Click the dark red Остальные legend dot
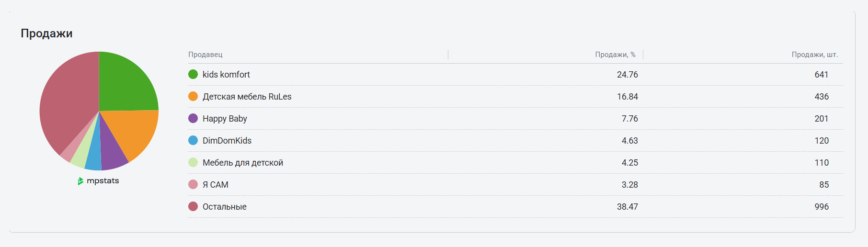Screen dimensions: 868x247 pyautogui.click(x=193, y=206)
